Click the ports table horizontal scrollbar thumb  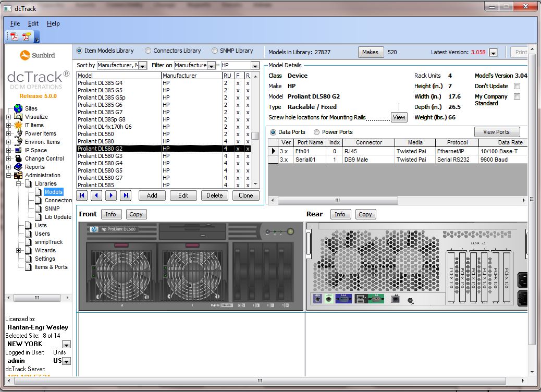[338, 201]
